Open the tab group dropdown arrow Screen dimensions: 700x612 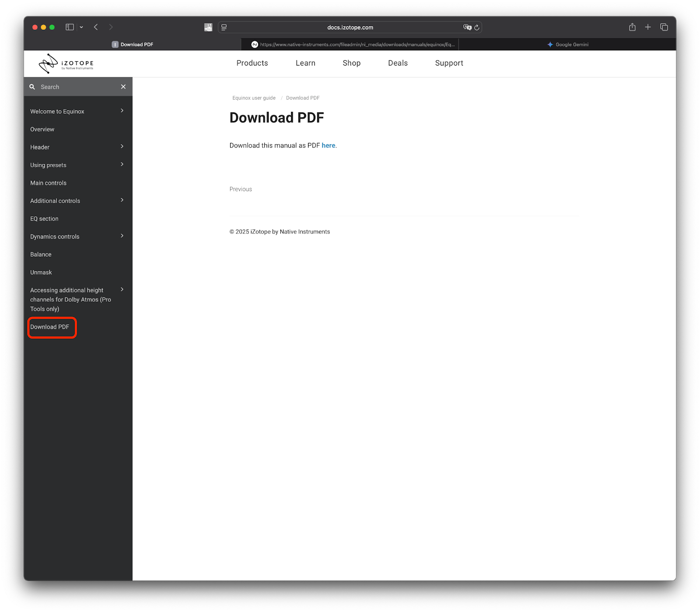point(81,27)
